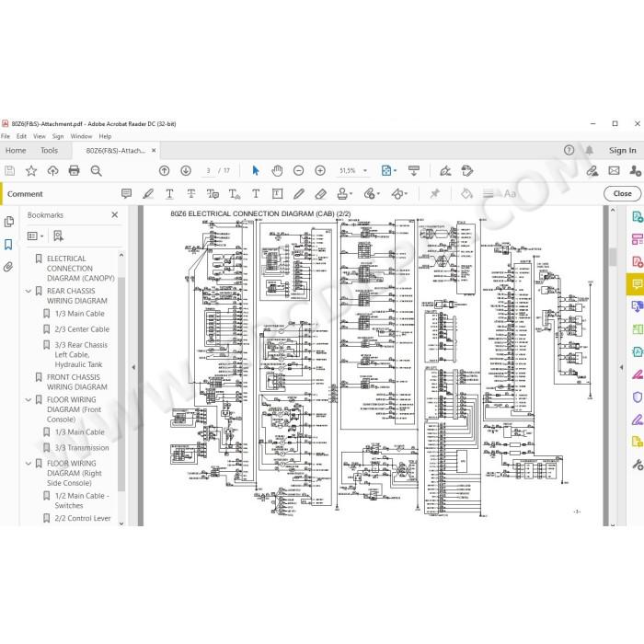Screen dimensions: 644x644
Task: Toggle the page thumbnails panel
Action: [8, 222]
